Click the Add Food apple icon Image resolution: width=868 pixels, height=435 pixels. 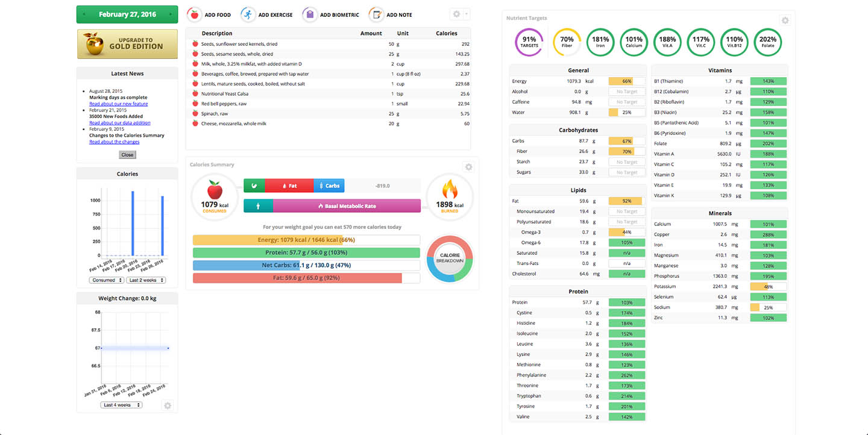195,14
